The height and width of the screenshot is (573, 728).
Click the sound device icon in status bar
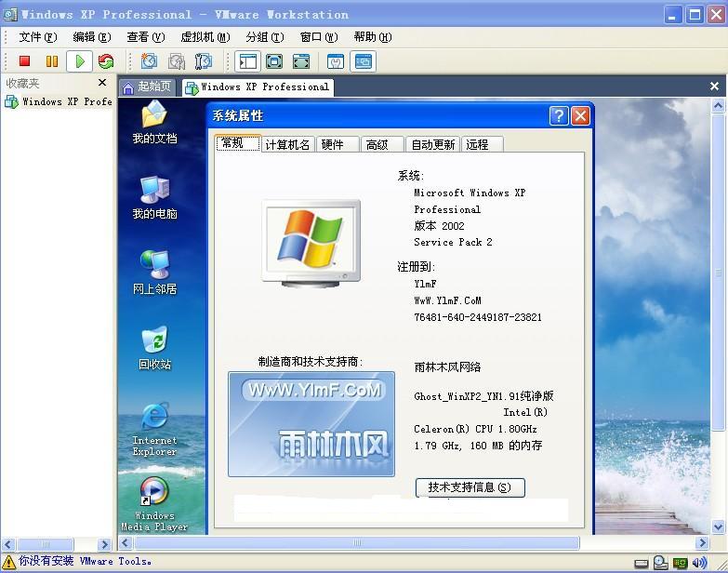[698, 563]
